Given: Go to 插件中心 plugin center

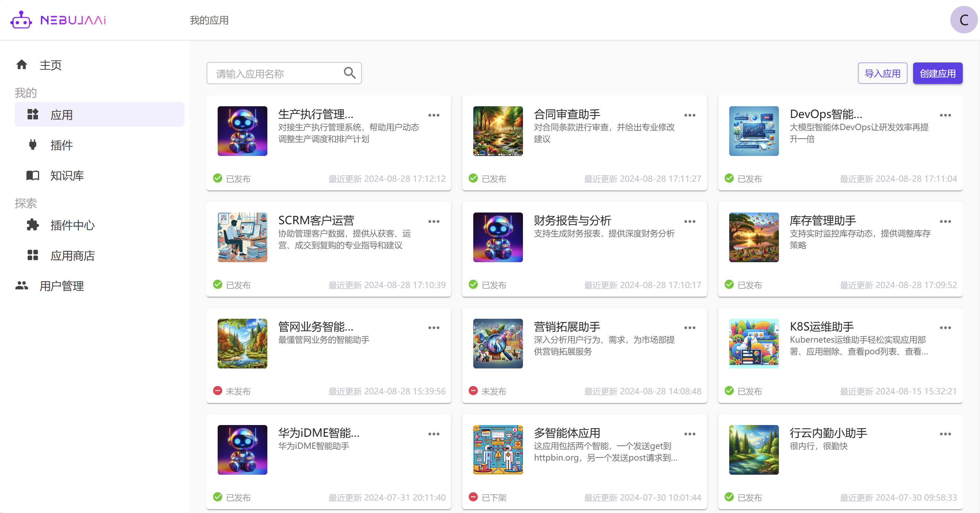Looking at the screenshot, I should click(x=72, y=225).
